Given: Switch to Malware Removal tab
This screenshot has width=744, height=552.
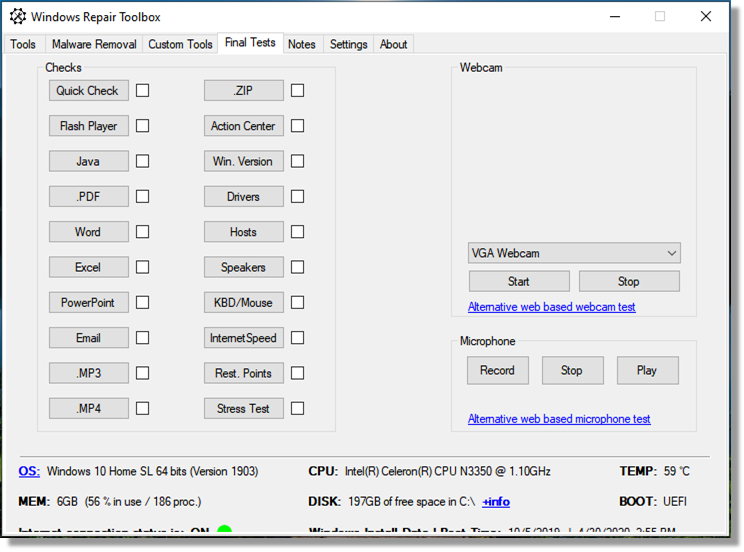Looking at the screenshot, I should coord(94,44).
